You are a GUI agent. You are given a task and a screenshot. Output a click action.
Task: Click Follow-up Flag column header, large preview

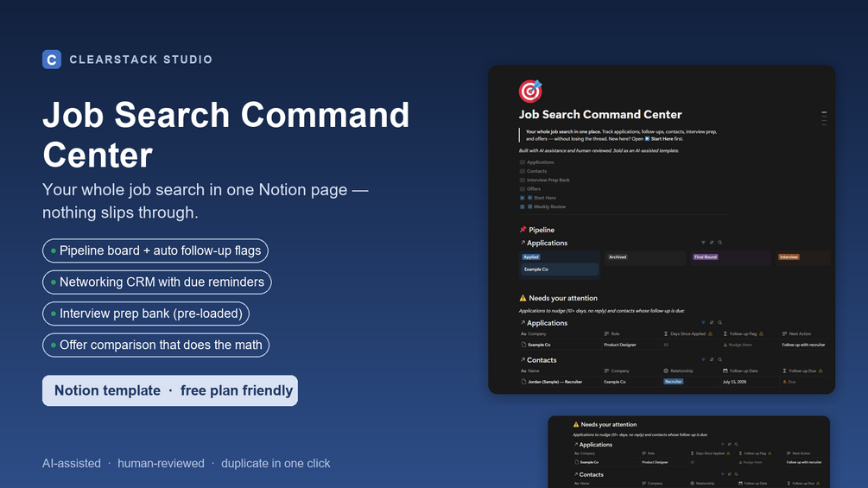tap(744, 333)
